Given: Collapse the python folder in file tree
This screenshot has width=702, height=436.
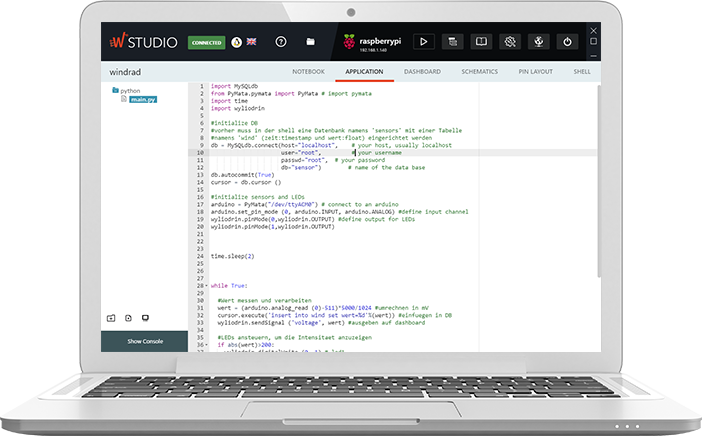Looking at the screenshot, I should (114, 91).
